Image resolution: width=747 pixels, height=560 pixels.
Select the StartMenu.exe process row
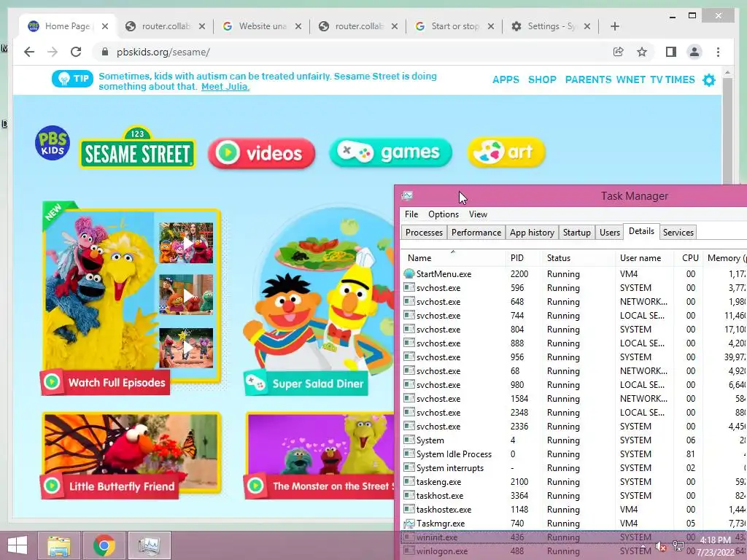pyautogui.click(x=574, y=274)
